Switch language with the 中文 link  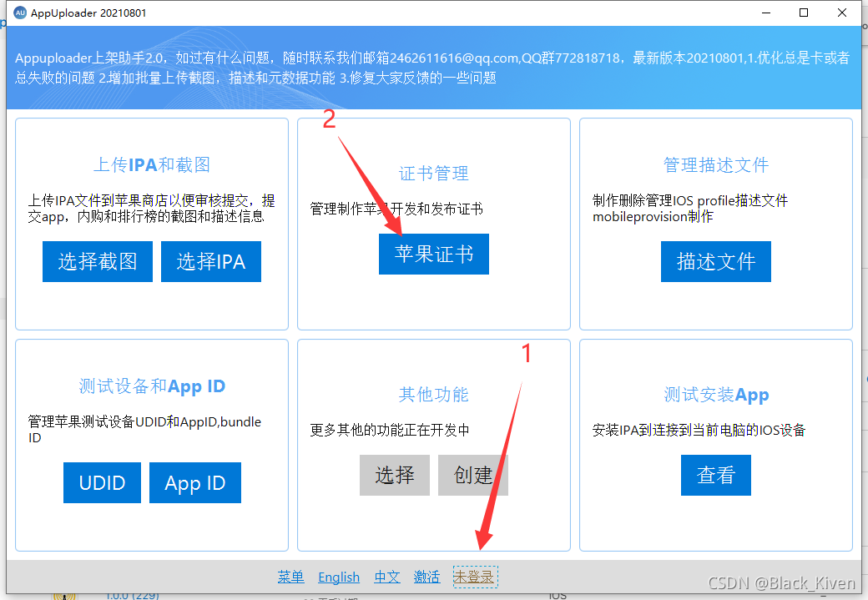click(387, 577)
